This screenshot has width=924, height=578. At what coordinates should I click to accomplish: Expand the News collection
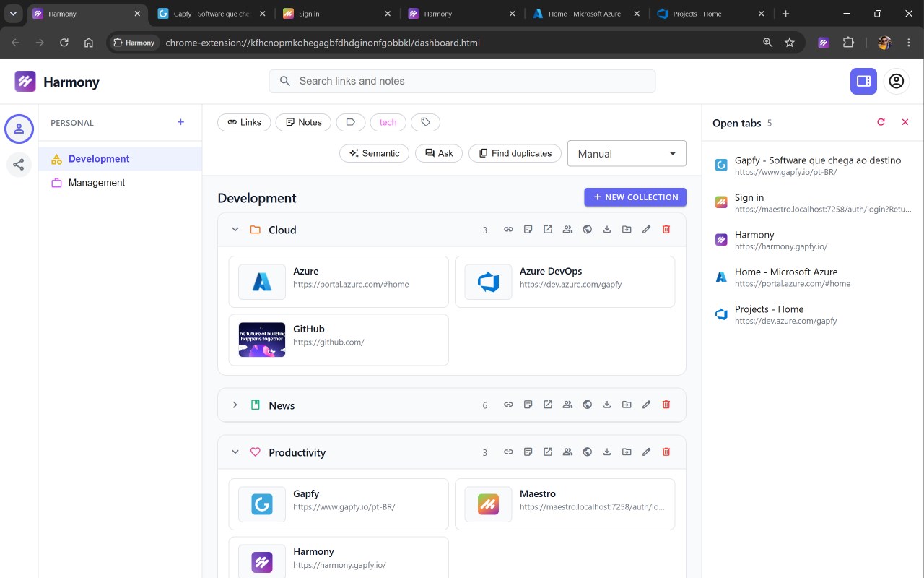[235, 405]
